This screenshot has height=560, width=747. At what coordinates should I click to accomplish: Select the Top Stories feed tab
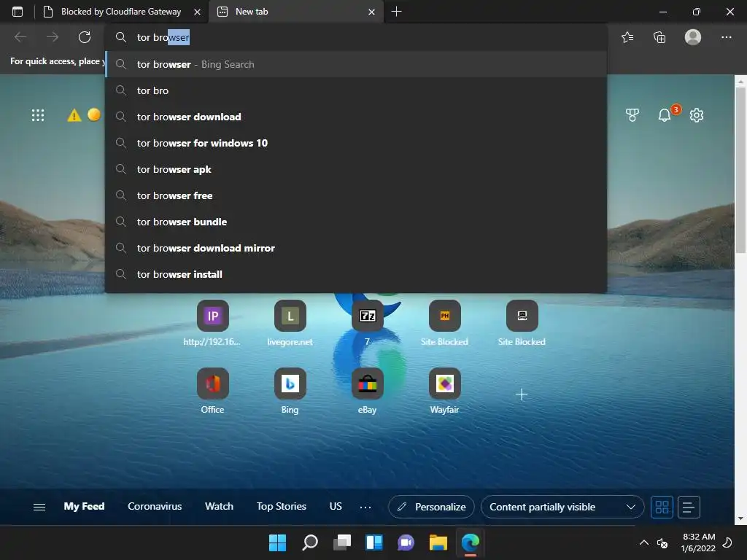click(x=282, y=506)
